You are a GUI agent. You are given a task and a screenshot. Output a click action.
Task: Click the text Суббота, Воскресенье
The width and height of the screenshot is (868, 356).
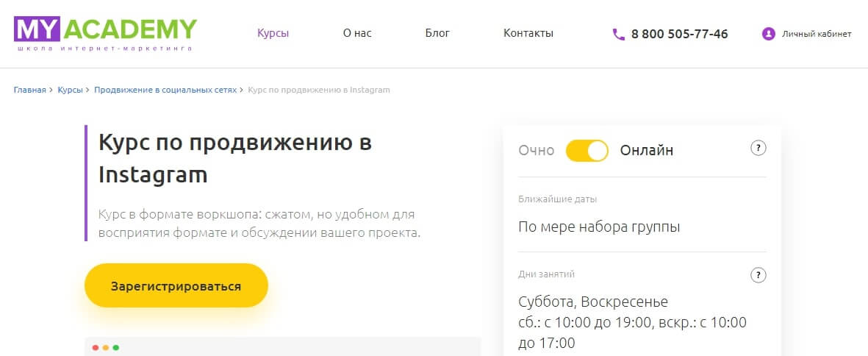593,302
